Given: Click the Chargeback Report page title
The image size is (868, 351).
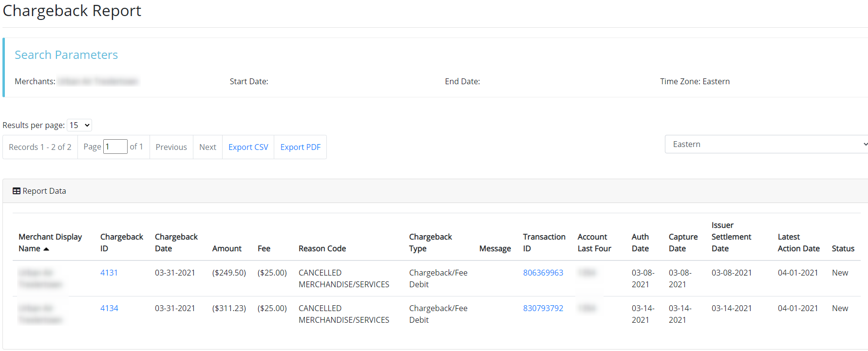Looking at the screenshot, I should (x=72, y=11).
